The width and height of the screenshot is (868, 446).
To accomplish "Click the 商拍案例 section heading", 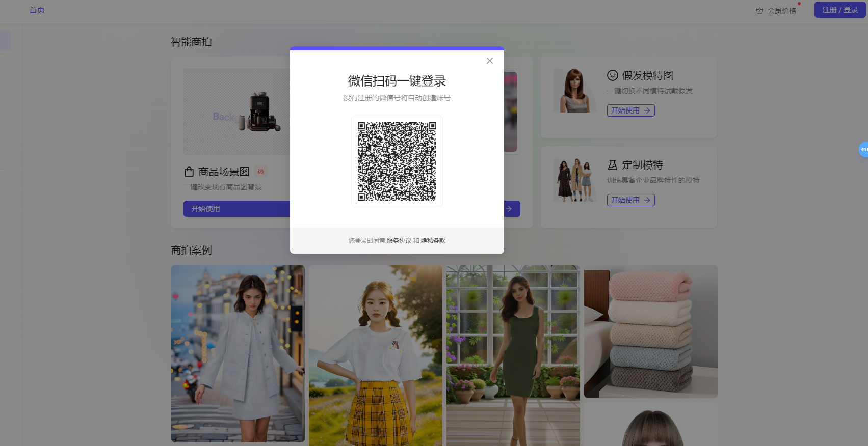I will pos(191,250).
